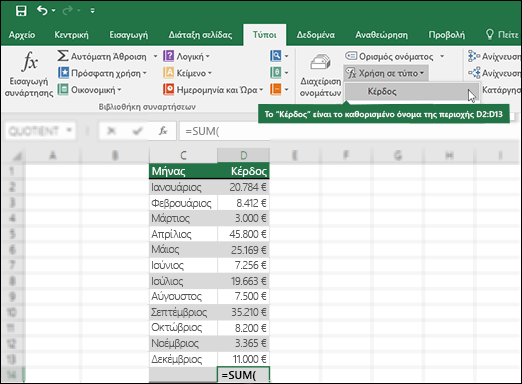This screenshot has height=384, width=522.
Task: Click the Διαχείριση ονομάτων icon
Action: click(320, 62)
